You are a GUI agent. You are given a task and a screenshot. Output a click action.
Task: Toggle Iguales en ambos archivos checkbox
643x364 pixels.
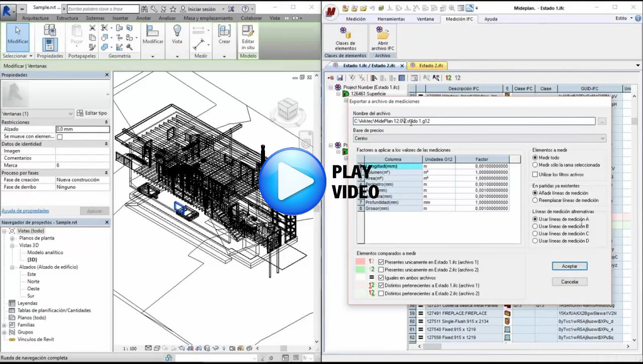click(381, 278)
